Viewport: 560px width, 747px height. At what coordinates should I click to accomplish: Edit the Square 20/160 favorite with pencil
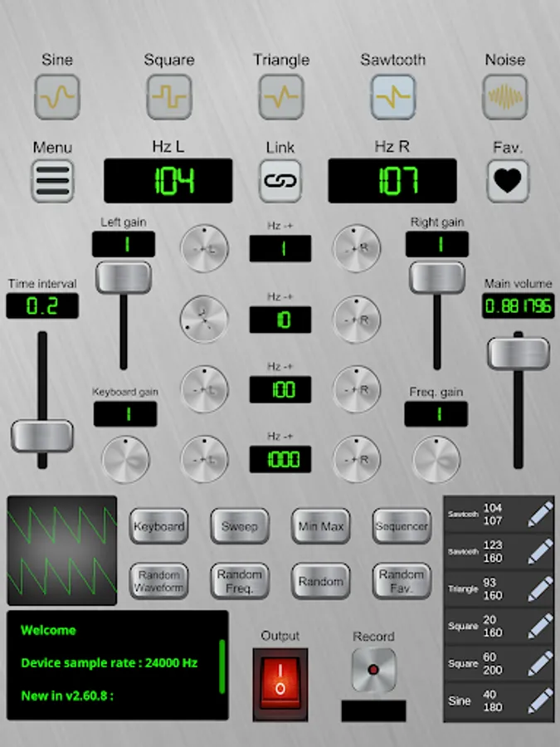pos(540,626)
